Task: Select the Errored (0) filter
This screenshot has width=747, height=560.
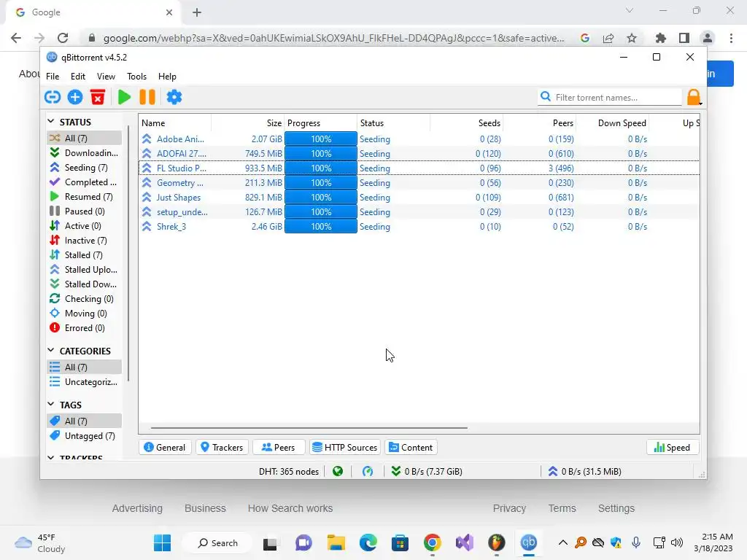Action: tap(84, 328)
